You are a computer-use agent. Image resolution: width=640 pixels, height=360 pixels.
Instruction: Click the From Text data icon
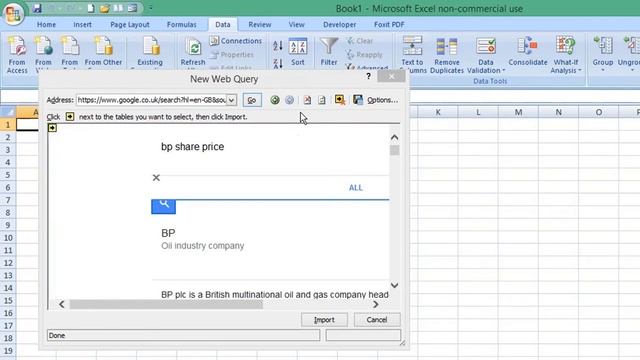point(70,54)
